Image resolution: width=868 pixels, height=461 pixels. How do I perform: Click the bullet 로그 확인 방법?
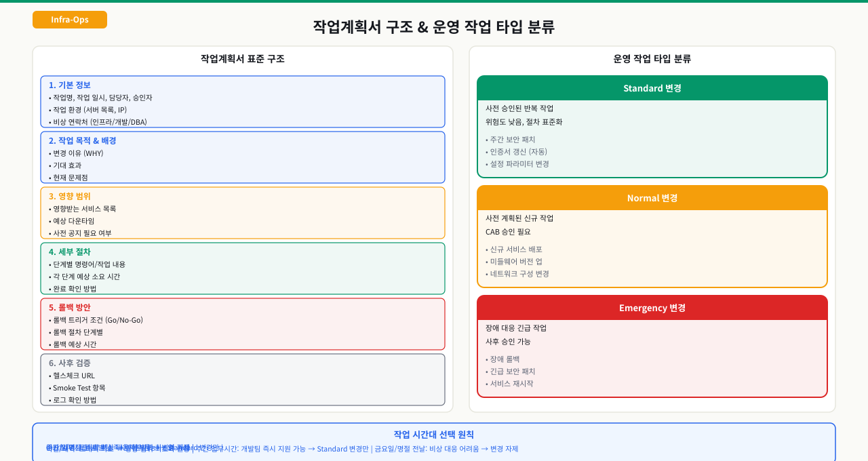point(73,400)
